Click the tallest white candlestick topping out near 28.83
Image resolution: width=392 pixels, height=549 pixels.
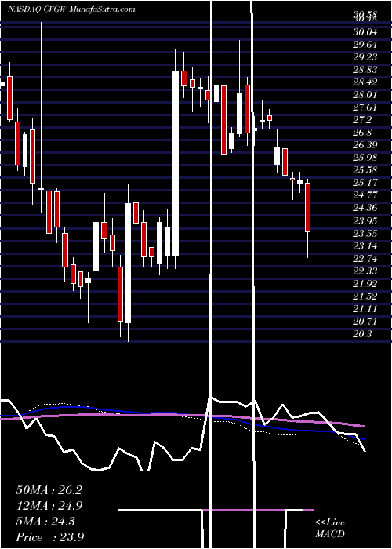point(176,163)
